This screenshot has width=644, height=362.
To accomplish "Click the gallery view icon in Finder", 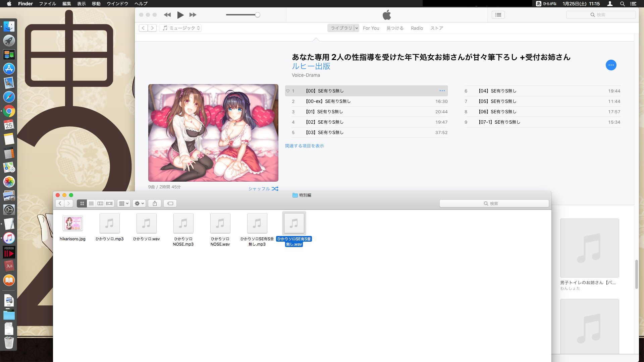I will 109,203.
